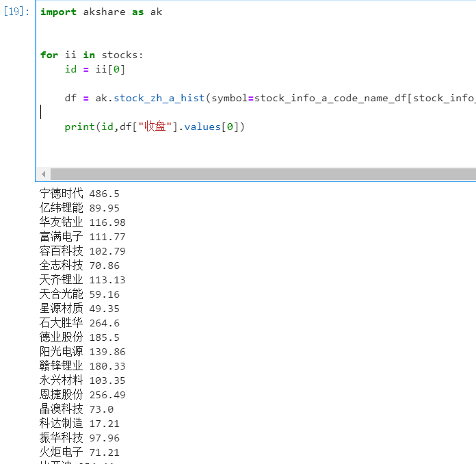Click output row '火炬电子 71.21'
This screenshot has height=464, width=476.
[79, 452]
